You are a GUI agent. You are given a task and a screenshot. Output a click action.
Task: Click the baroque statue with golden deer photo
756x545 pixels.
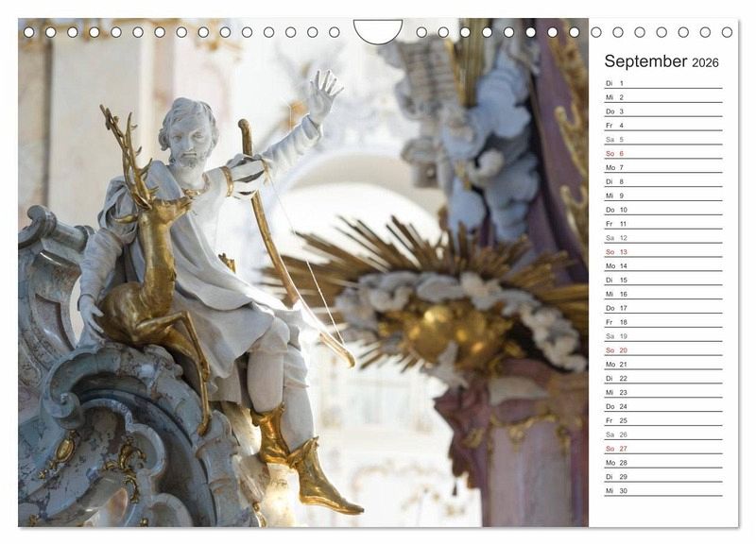[x=303, y=272]
